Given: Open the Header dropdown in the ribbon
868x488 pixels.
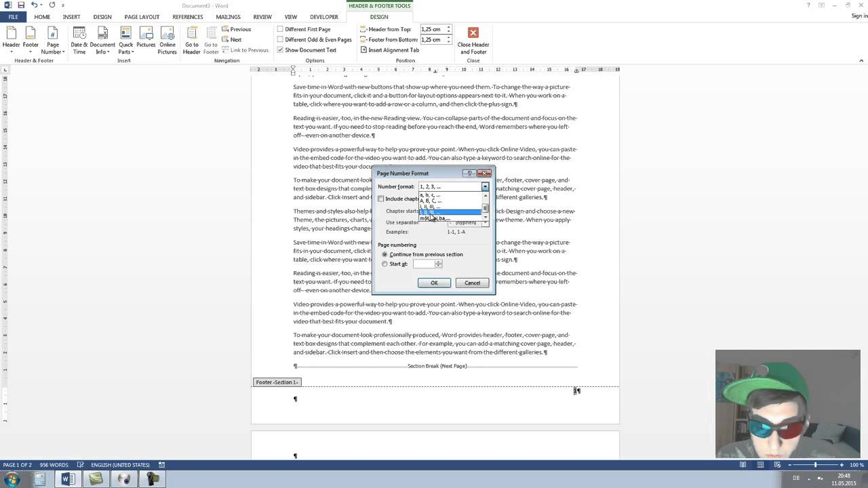Looking at the screenshot, I should point(12,40).
